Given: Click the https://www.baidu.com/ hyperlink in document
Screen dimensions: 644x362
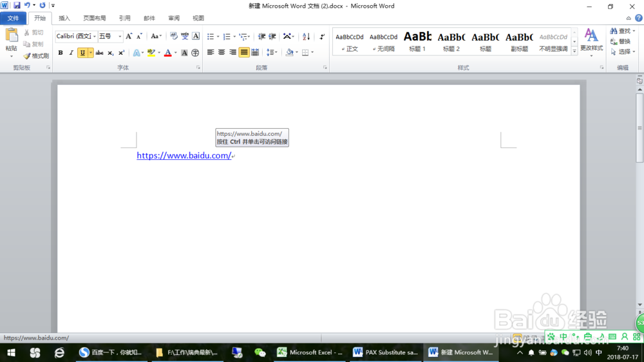Looking at the screenshot, I should point(184,155).
